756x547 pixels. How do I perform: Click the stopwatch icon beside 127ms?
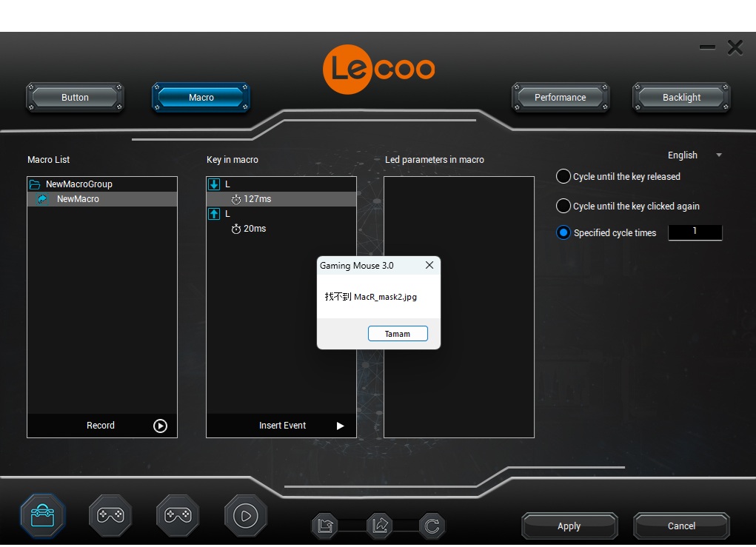coord(235,200)
